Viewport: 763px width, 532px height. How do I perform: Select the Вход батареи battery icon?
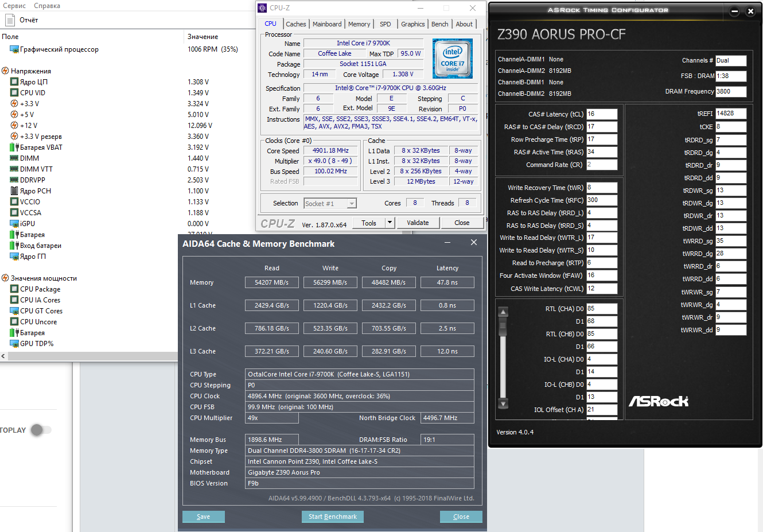pos(14,246)
